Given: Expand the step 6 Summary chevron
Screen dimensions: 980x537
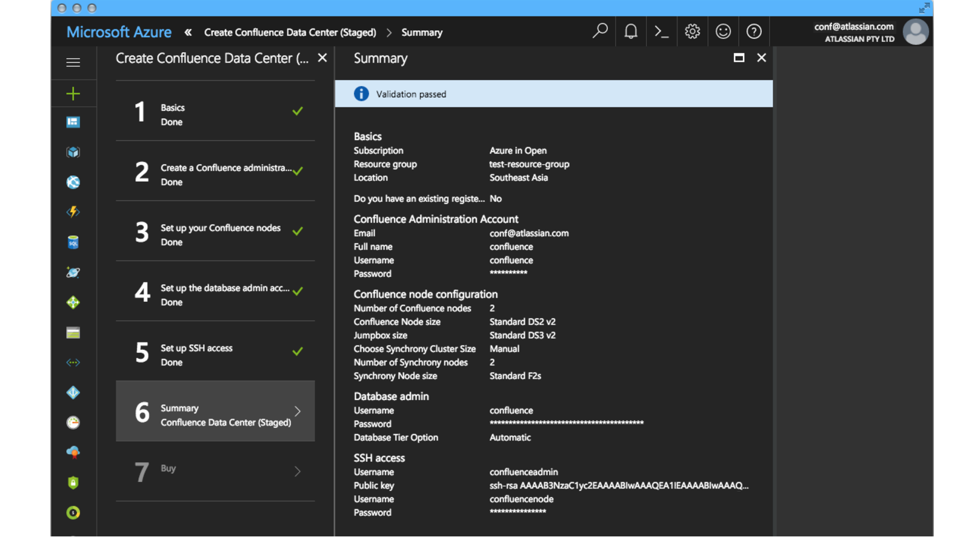Looking at the screenshot, I should point(298,411).
